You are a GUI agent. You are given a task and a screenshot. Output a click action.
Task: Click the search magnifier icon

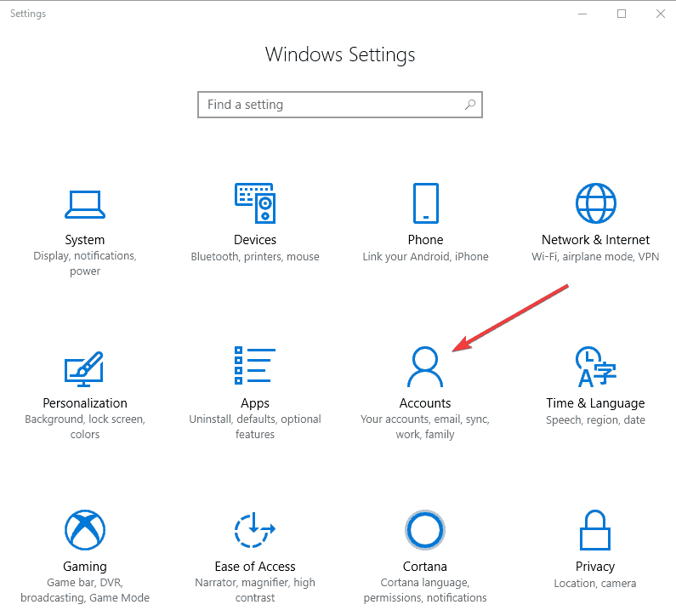pos(470,105)
